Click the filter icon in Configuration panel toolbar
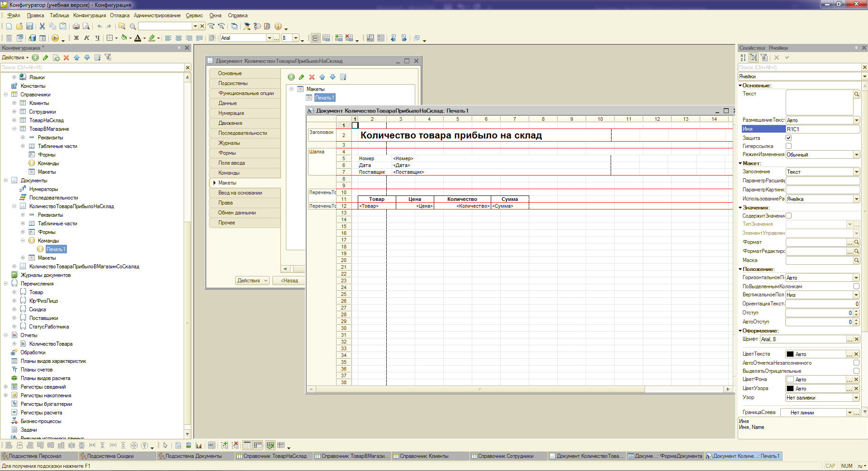 pyautogui.click(x=108, y=57)
